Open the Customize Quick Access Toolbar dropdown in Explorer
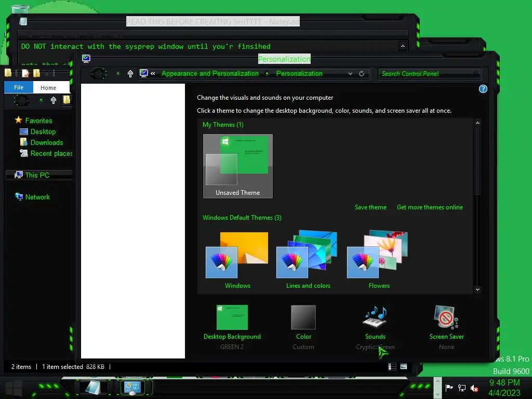Viewport: 532px width, 399px height. [46, 73]
